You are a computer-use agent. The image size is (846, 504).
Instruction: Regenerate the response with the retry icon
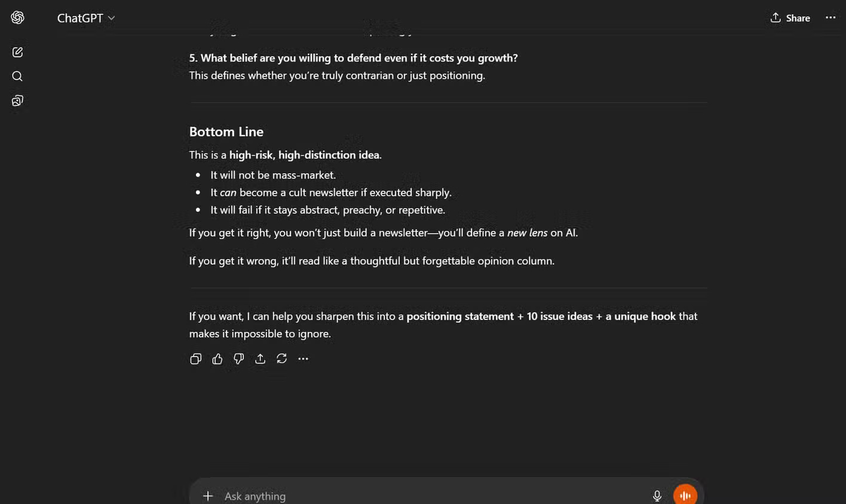(x=281, y=359)
